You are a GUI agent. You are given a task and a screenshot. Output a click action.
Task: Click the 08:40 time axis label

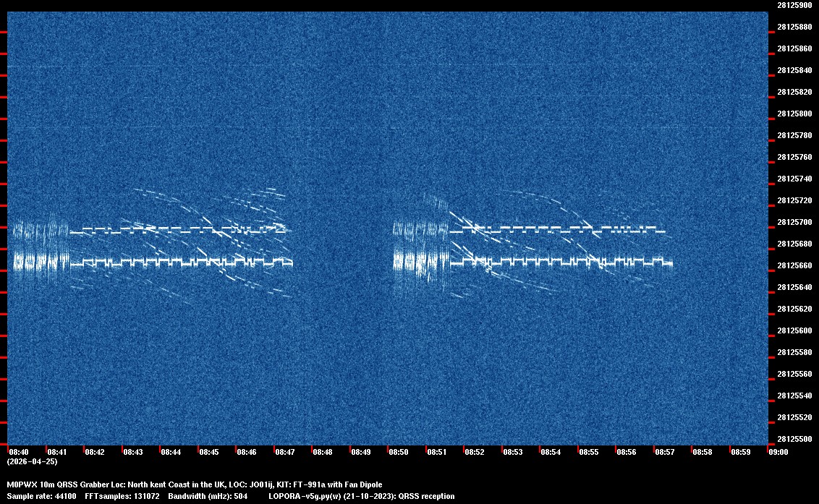pyautogui.click(x=19, y=452)
